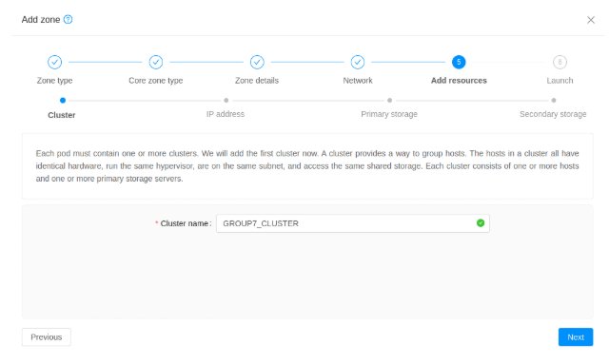This screenshot has width=609, height=364.
Task: Select the Zone details step label
Action: (257, 81)
